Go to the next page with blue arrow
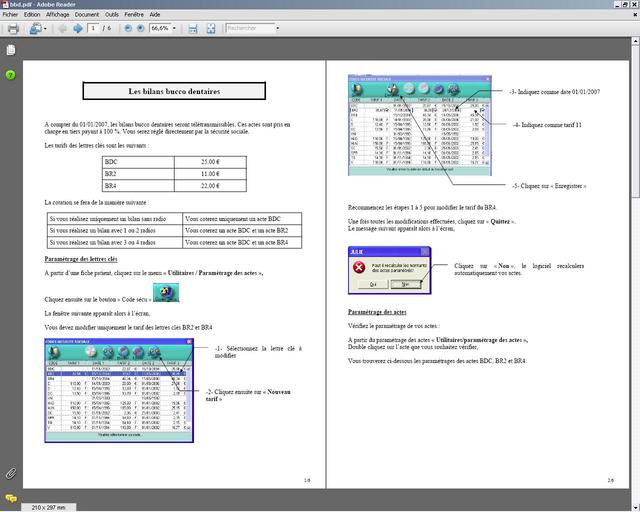This screenshot has width=640, height=512. pos(78,29)
